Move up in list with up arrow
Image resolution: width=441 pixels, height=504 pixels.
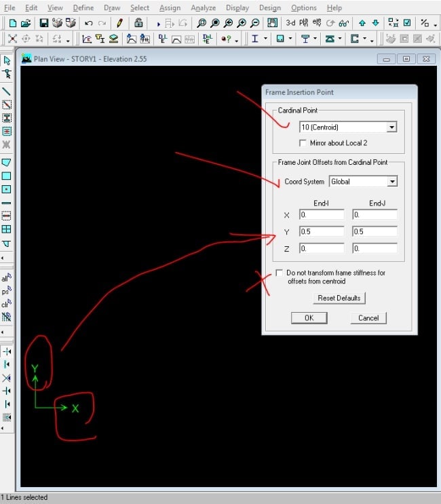tap(362, 23)
